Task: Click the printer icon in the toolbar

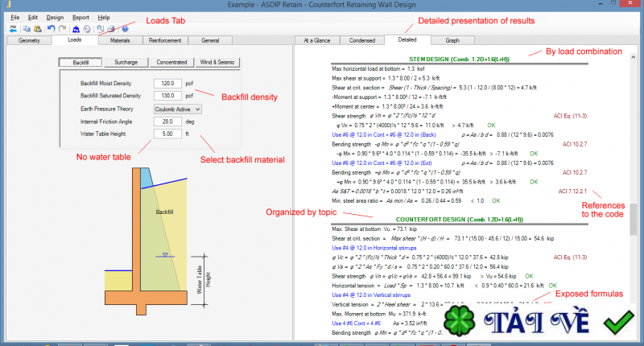Action: click(110, 29)
